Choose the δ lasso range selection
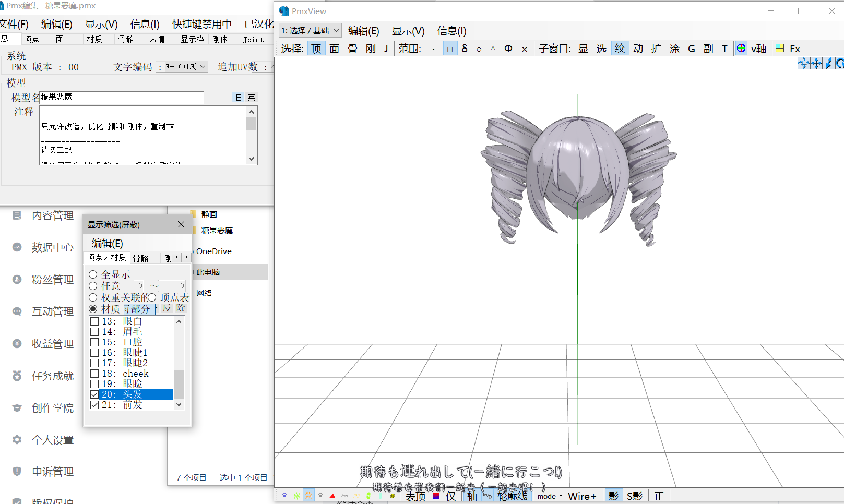Image resolution: width=844 pixels, height=504 pixels. pos(465,49)
